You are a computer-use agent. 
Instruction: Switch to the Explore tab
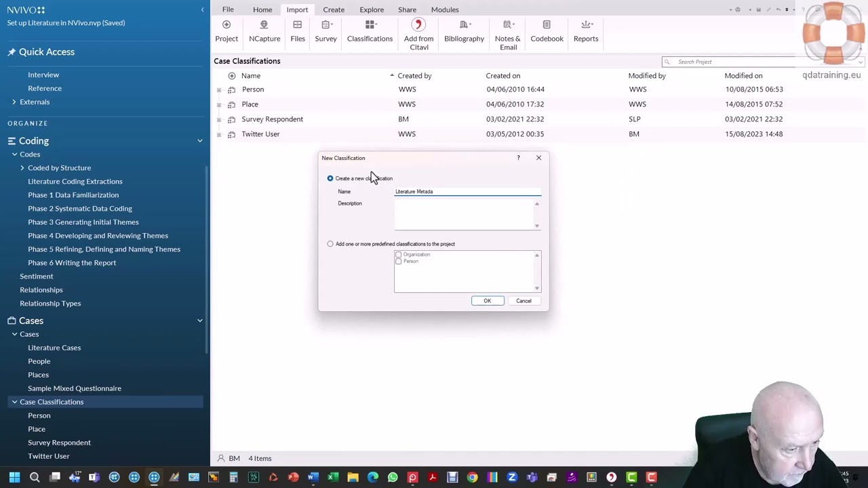tap(372, 9)
